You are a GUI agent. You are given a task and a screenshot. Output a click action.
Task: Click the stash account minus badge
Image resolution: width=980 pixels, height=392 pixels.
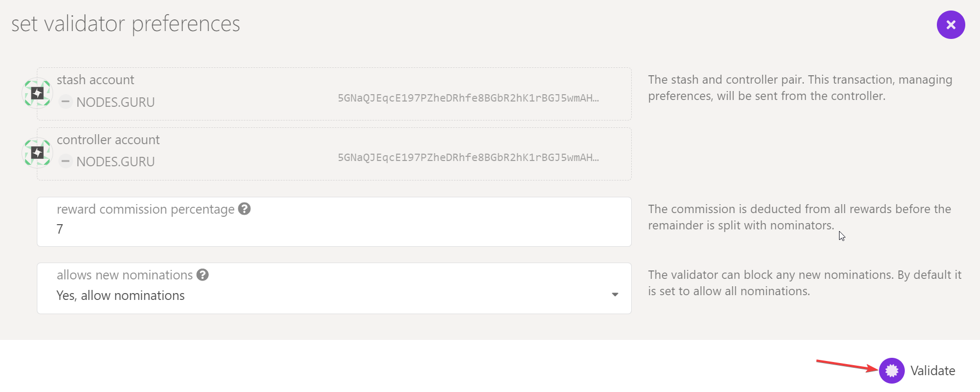(65, 102)
